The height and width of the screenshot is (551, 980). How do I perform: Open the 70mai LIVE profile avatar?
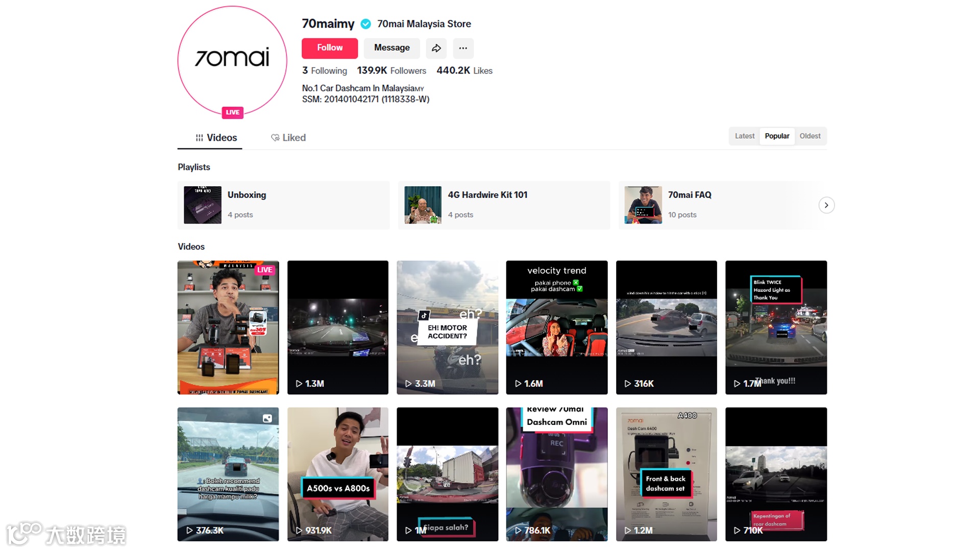click(x=232, y=59)
